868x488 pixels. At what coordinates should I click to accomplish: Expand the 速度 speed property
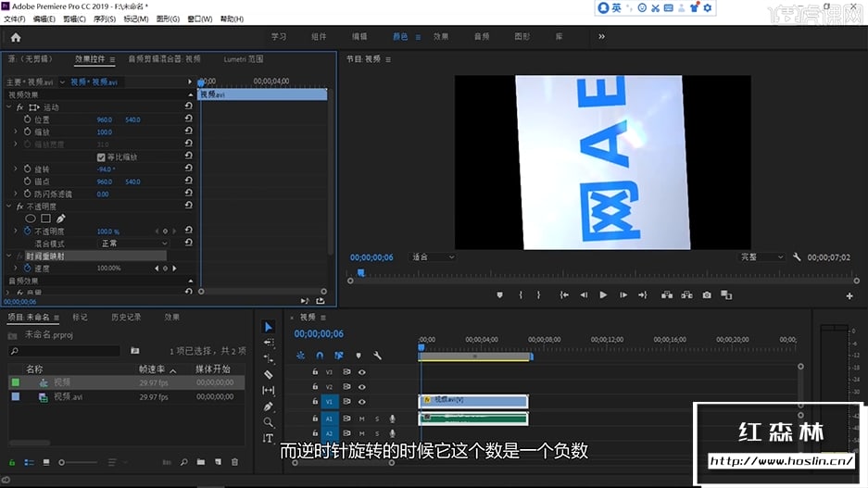16,268
